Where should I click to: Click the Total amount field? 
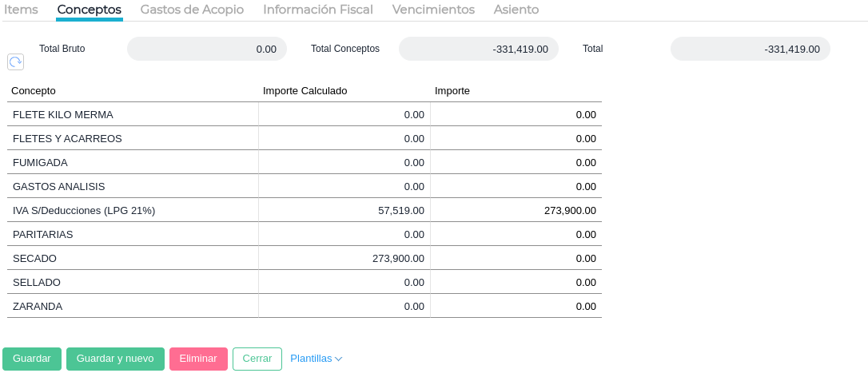pyautogui.click(x=750, y=49)
